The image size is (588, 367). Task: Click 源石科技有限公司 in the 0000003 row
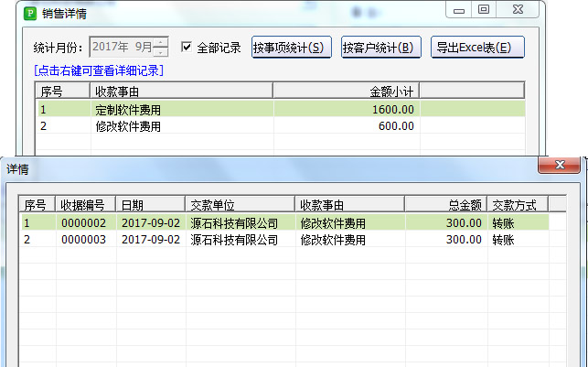[234, 240]
